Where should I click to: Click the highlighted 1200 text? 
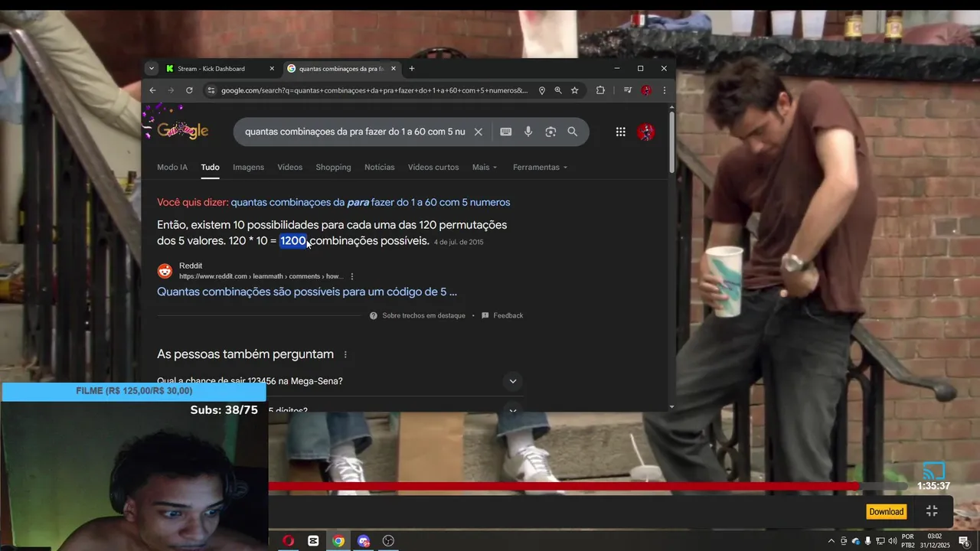click(292, 241)
